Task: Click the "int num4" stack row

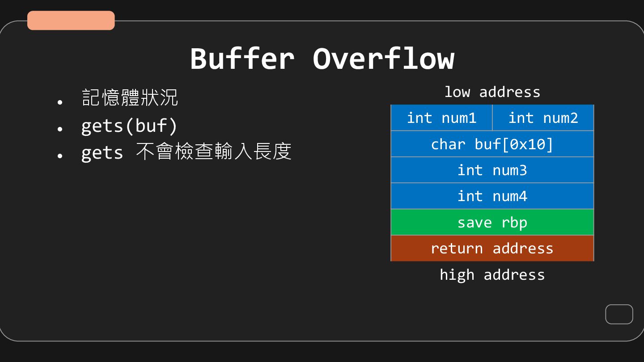Action: [x=492, y=196]
